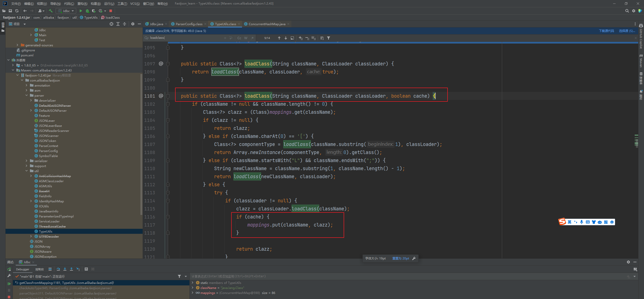This screenshot has height=299, width=644.
Task: Go to previous search occurrence arrow
Action: (279, 38)
